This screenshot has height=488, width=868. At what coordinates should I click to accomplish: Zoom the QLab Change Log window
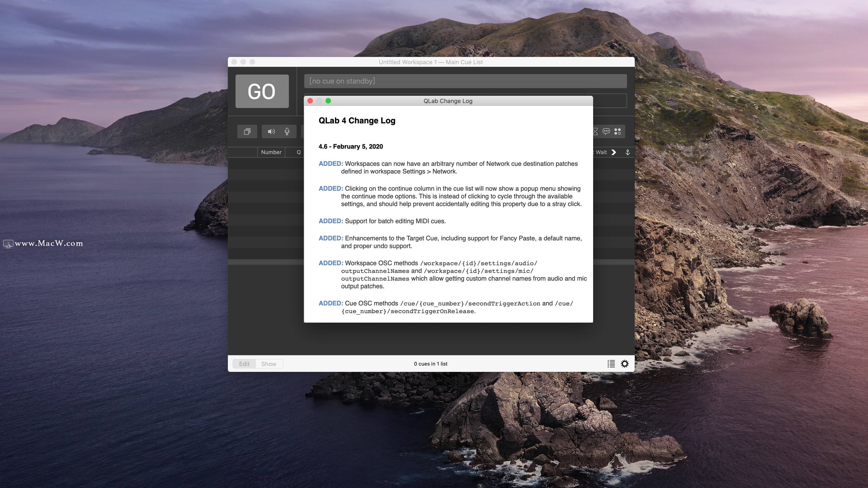point(328,101)
